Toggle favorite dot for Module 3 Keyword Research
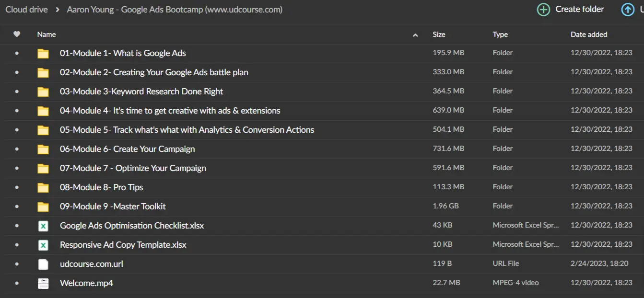644x298 pixels. pos(17,92)
